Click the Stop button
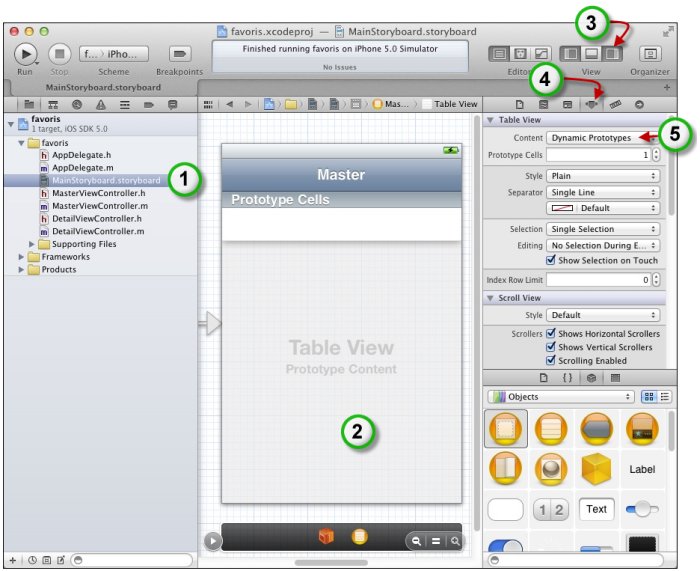Screen dimensions: 700x571 [x=59, y=54]
